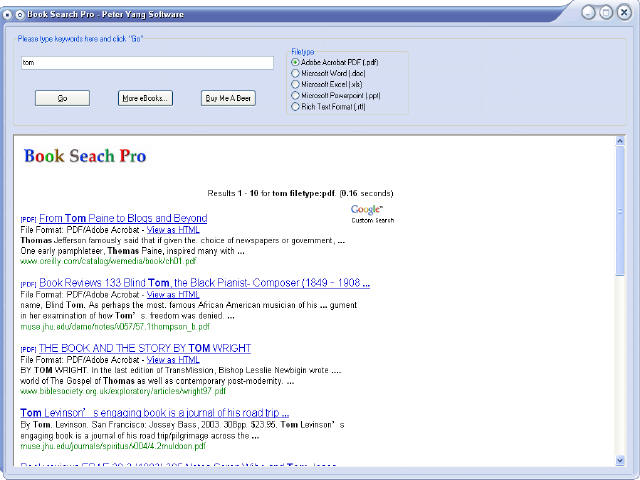Focus the keyword search field containing tom
Screen dimensions: 640x480
147,62
